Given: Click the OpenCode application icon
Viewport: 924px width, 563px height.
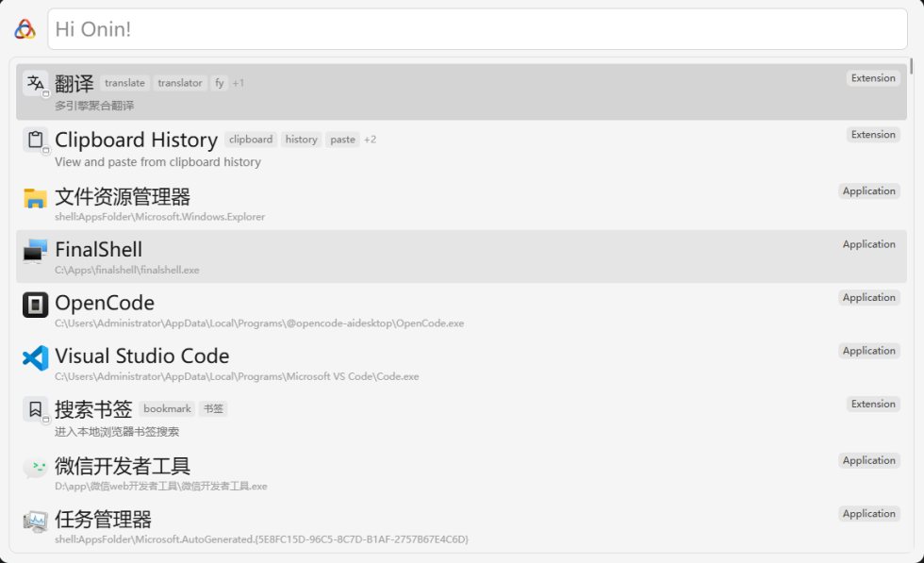Looking at the screenshot, I should tap(36, 305).
